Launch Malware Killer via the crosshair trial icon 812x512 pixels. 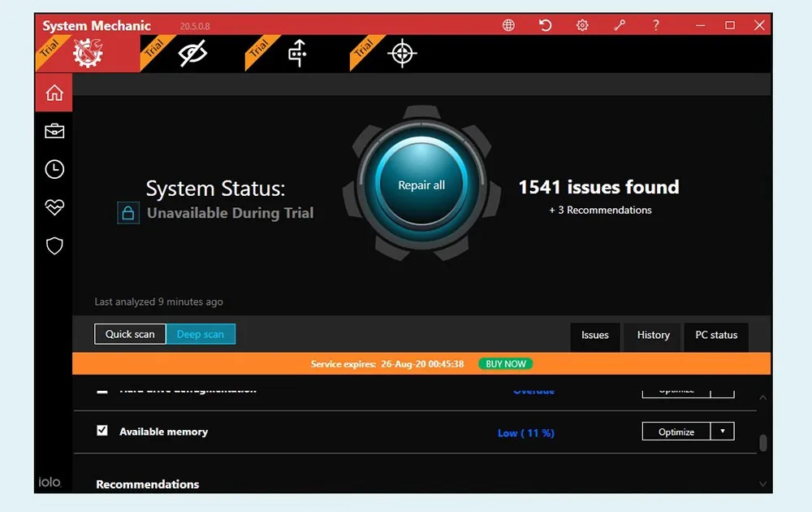402,54
